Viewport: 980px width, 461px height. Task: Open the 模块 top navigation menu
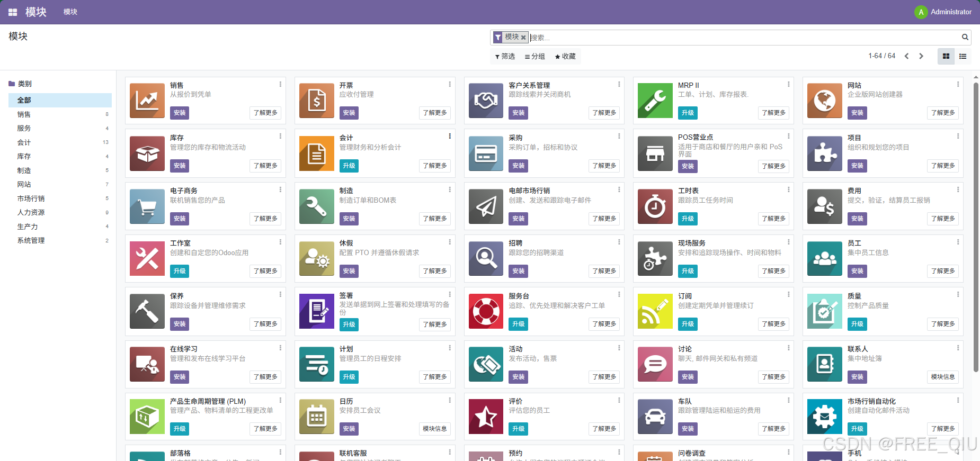point(70,12)
